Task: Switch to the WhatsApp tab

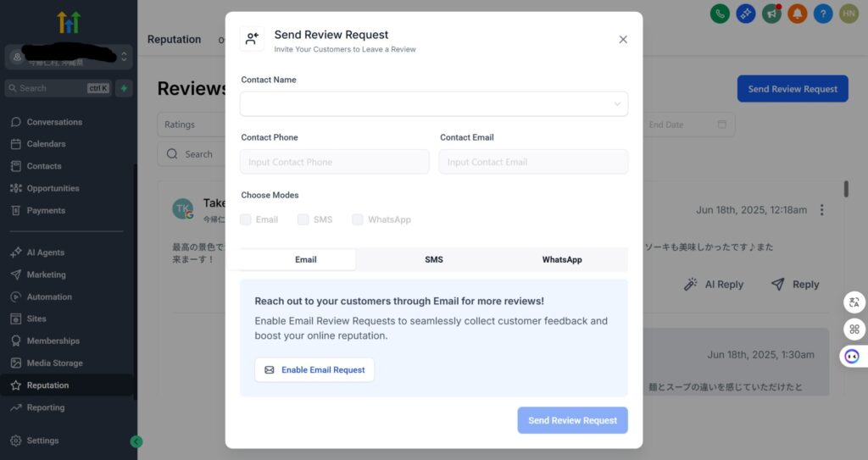Action: point(562,259)
